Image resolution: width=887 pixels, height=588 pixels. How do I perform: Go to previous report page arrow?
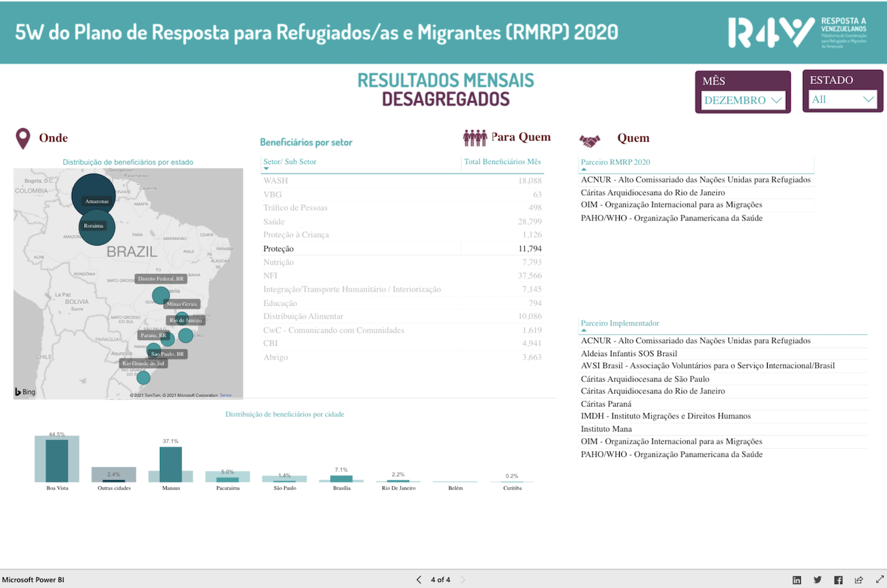418,580
